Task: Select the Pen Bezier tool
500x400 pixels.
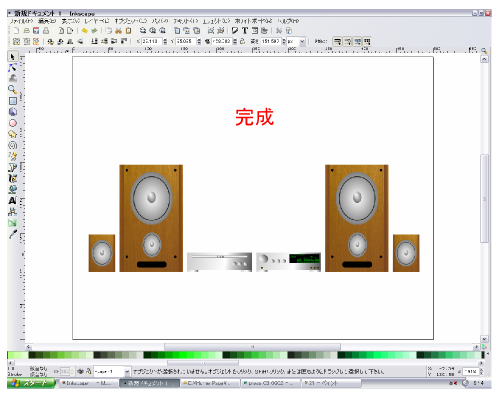Action: click(13, 167)
